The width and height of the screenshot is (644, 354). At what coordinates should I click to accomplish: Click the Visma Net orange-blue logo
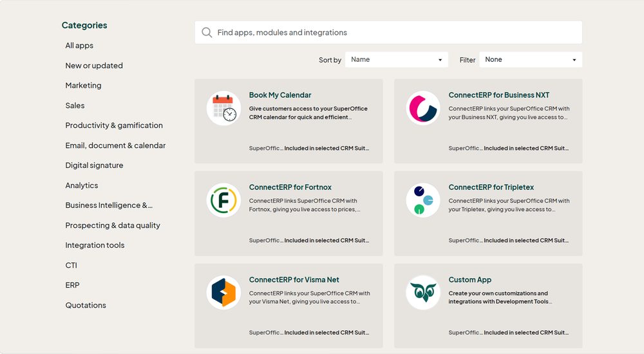click(x=224, y=292)
